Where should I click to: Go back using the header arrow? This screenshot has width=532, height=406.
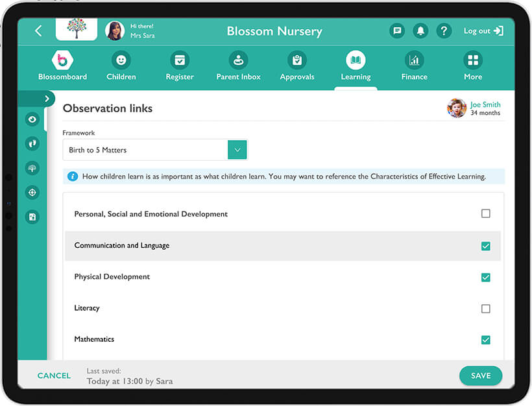(x=38, y=30)
